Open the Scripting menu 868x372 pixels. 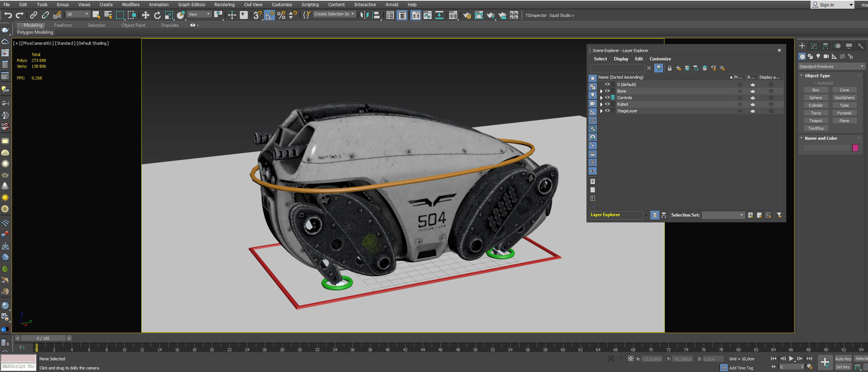pyautogui.click(x=310, y=5)
